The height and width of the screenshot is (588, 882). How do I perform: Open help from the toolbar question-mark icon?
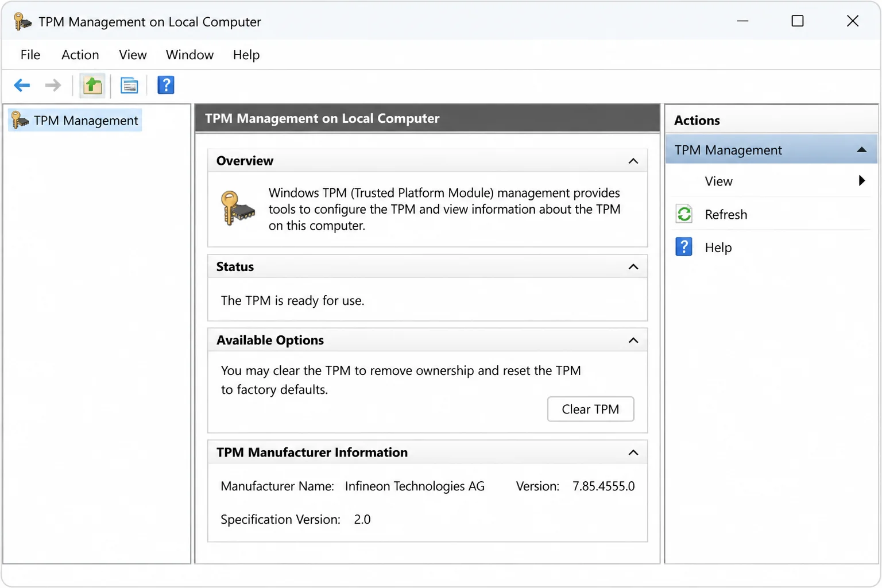pyautogui.click(x=165, y=85)
